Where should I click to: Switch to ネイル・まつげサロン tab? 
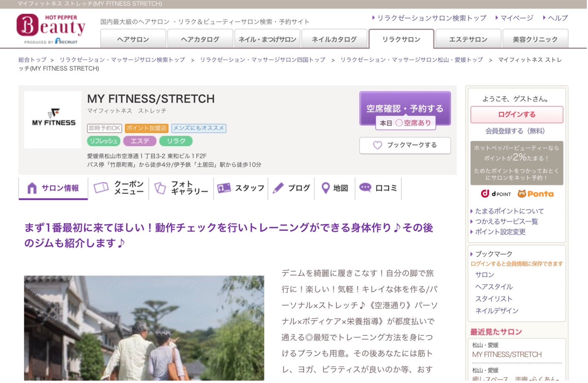click(267, 39)
